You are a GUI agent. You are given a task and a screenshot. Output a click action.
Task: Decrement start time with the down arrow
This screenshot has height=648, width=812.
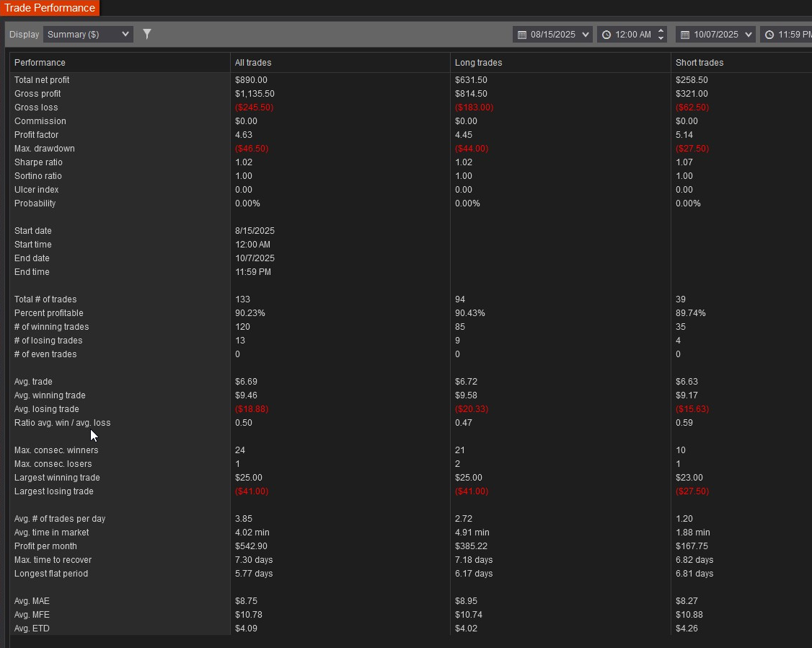pyautogui.click(x=661, y=38)
